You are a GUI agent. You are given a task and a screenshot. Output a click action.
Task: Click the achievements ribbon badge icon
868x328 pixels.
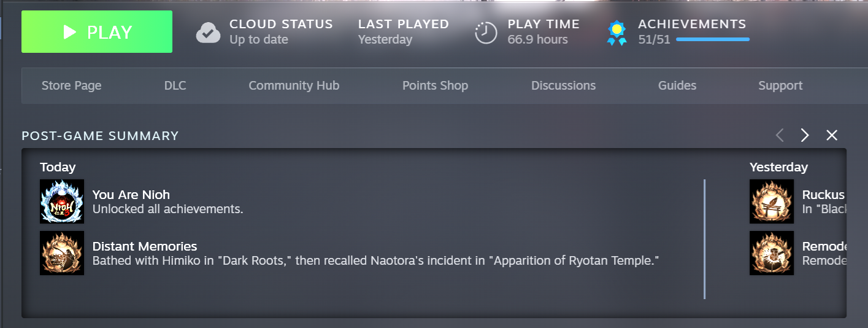click(616, 33)
